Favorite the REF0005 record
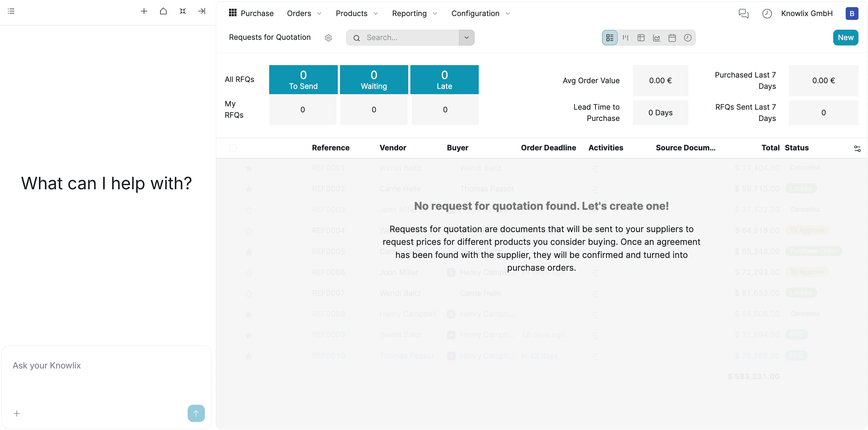 tap(249, 252)
